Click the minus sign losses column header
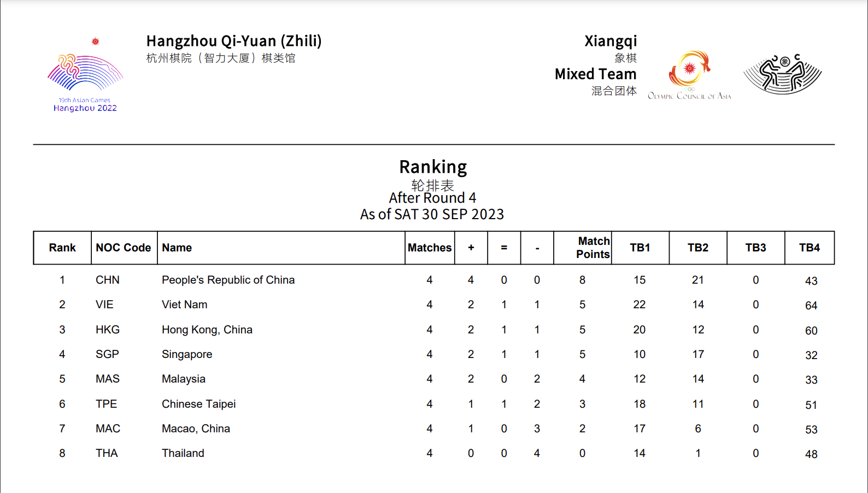Viewport: 868px width, 493px height. click(x=537, y=248)
